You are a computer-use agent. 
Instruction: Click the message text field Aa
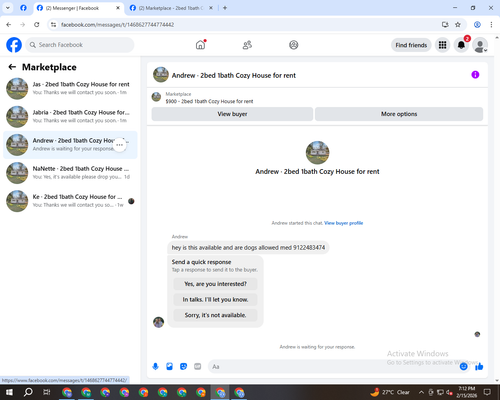coord(333,367)
